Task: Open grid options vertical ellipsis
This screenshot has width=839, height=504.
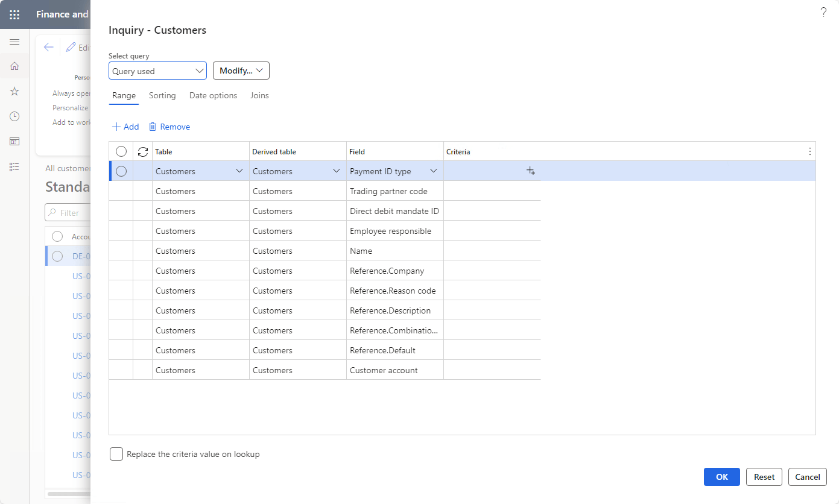Action: 809,152
